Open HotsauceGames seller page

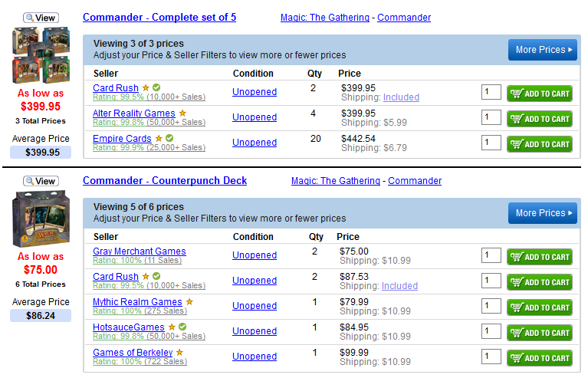click(x=129, y=327)
